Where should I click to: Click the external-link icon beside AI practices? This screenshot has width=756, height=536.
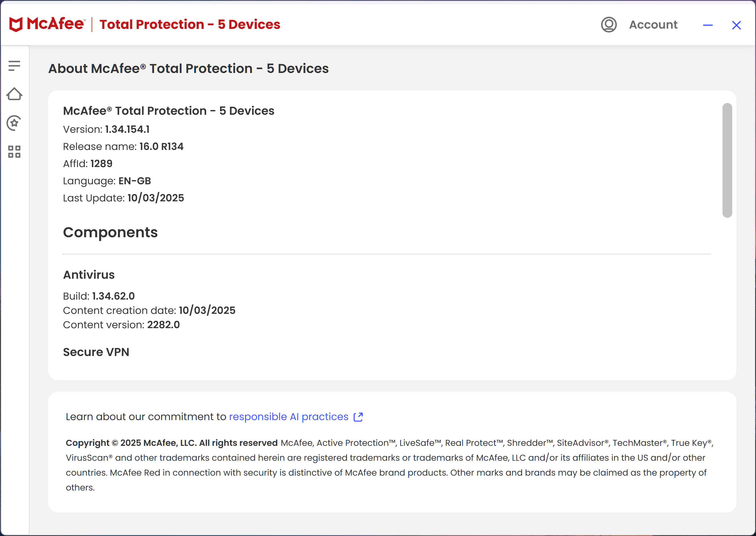tap(358, 417)
